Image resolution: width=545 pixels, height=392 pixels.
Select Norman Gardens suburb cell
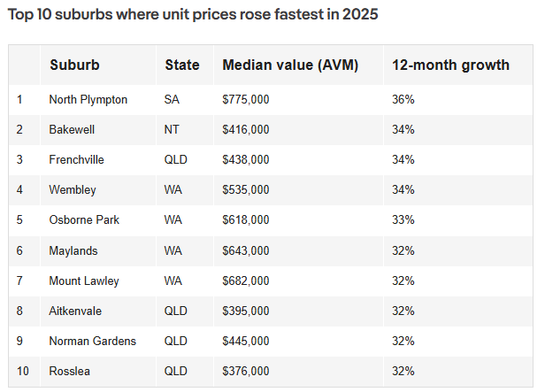[92, 341]
